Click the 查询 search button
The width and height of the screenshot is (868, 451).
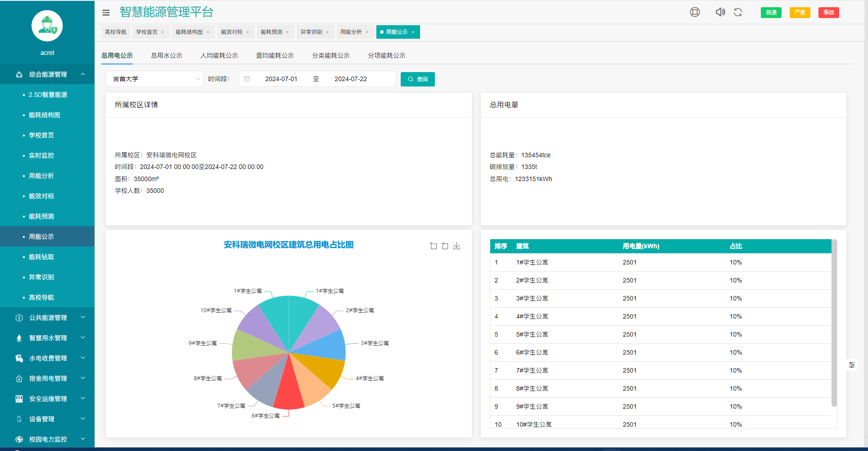tap(418, 79)
